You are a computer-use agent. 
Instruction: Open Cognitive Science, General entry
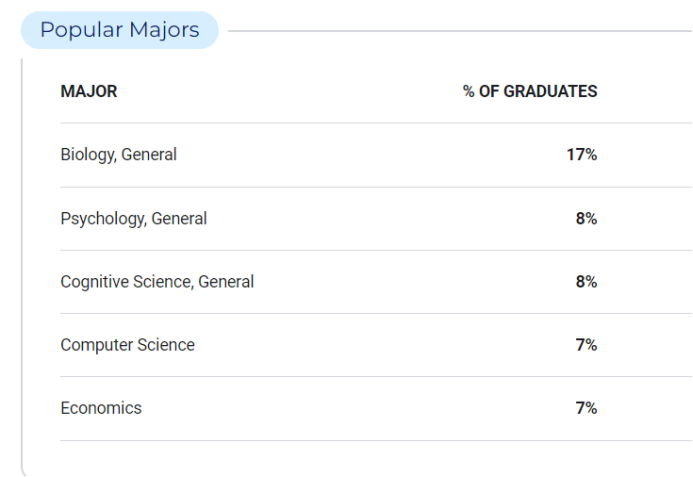coord(157,282)
